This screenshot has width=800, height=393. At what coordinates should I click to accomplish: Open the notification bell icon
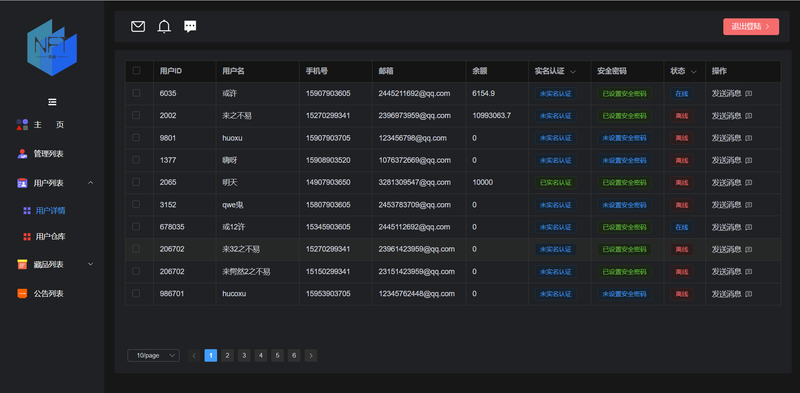click(164, 27)
